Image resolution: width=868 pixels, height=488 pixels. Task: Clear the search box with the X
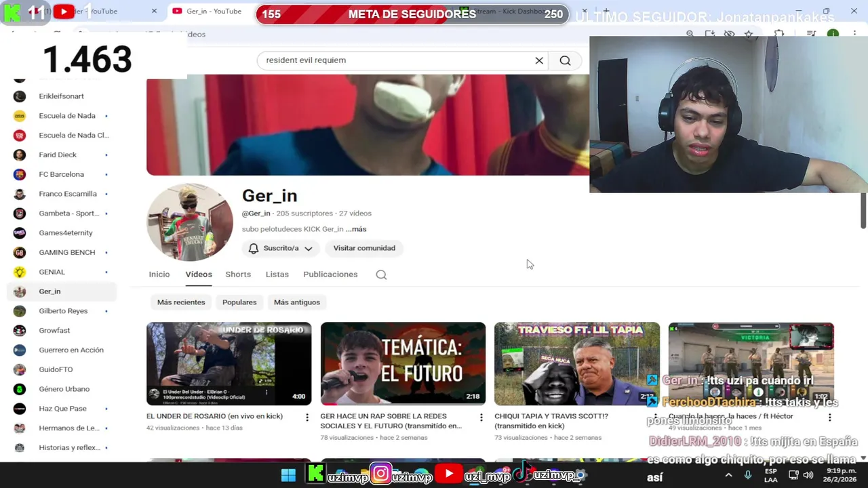539,60
